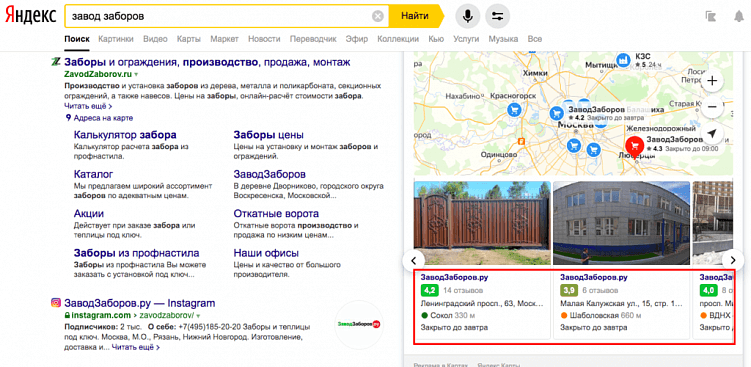Switch to the Картинки tab
Screen dimensions: 751x367
(x=116, y=39)
